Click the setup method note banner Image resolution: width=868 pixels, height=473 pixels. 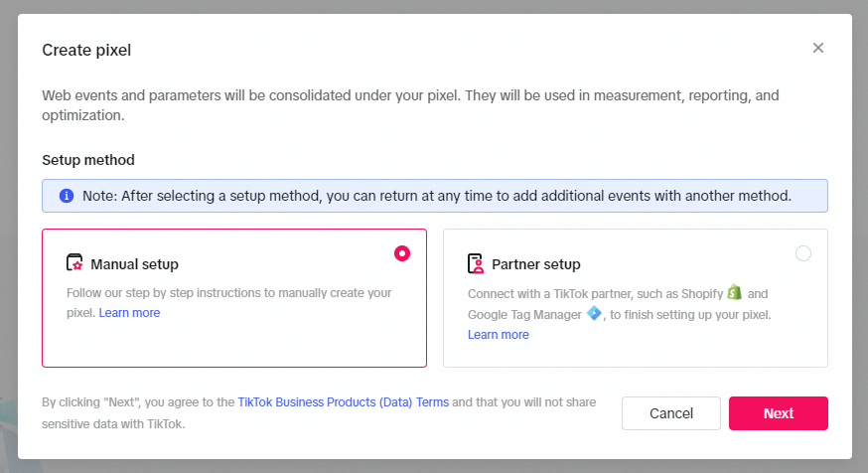(435, 196)
